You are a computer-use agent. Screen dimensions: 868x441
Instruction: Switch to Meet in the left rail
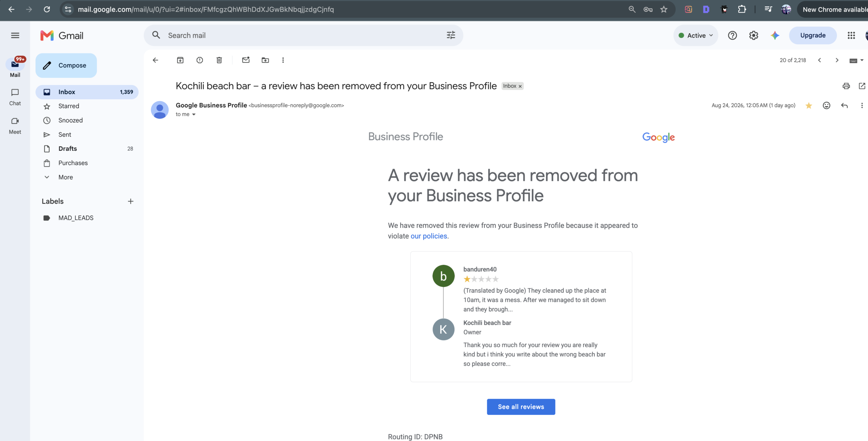pos(15,126)
